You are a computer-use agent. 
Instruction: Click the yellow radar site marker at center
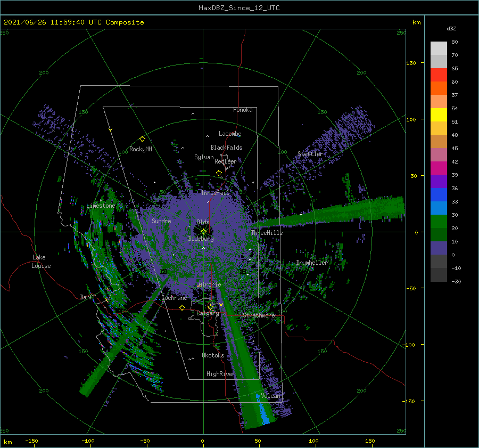coord(203,232)
